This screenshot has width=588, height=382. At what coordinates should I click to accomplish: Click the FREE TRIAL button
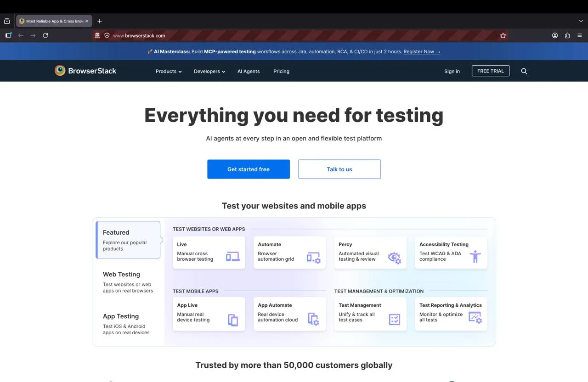click(x=491, y=71)
